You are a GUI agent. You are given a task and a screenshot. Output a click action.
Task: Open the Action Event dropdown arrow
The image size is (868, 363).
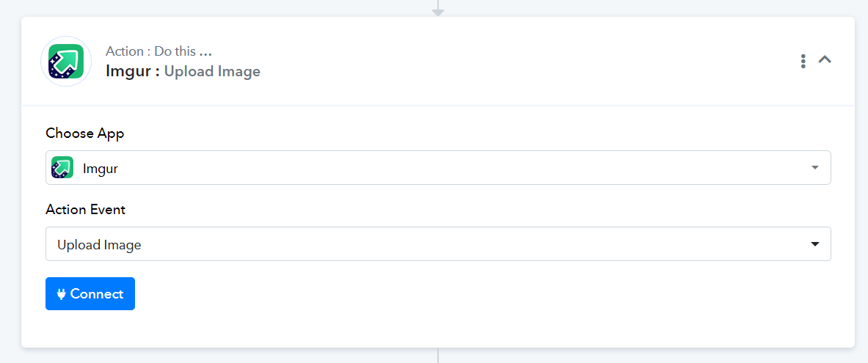coord(815,244)
